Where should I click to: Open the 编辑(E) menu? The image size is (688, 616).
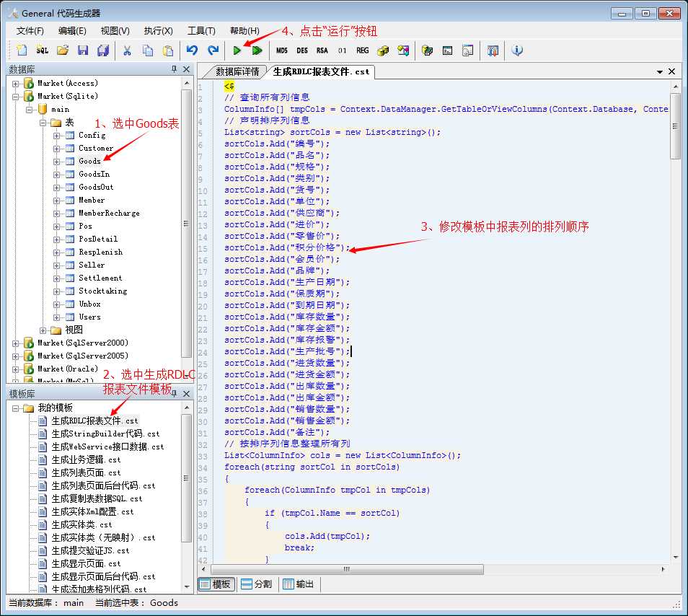[72, 31]
